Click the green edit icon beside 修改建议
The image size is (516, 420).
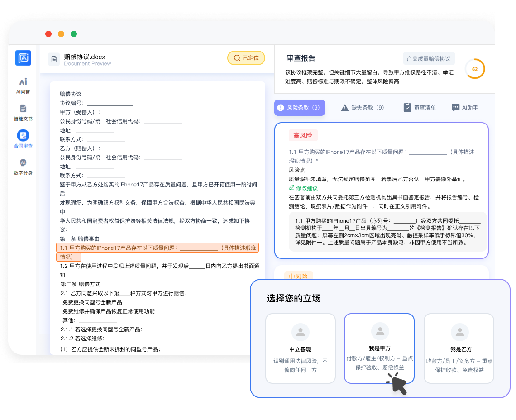point(292,188)
